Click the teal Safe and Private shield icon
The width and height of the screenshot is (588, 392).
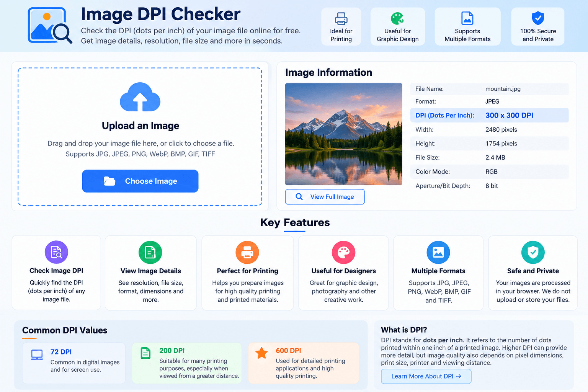[x=533, y=252]
